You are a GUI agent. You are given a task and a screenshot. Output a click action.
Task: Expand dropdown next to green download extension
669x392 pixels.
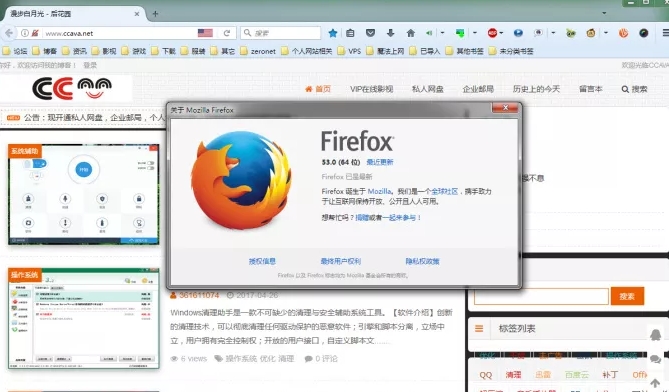pyautogui.click(x=474, y=33)
